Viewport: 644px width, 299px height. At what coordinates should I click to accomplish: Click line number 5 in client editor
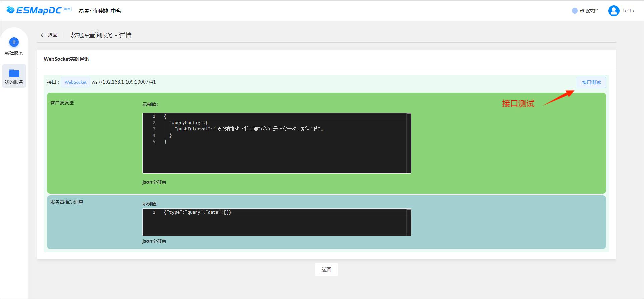click(x=154, y=142)
